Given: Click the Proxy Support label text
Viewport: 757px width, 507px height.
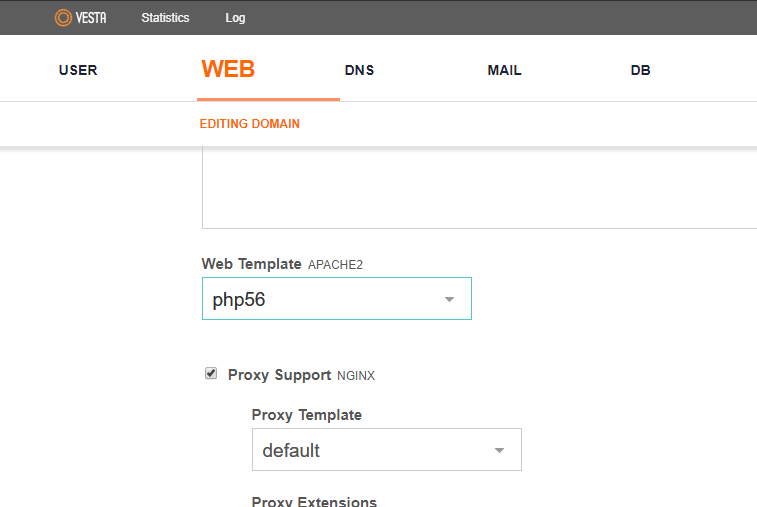Looking at the screenshot, I should point(279,375).
